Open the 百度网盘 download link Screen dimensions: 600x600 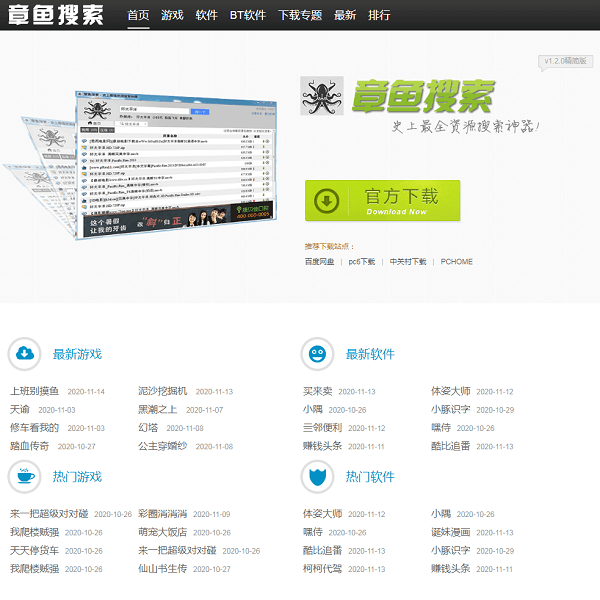319,262
